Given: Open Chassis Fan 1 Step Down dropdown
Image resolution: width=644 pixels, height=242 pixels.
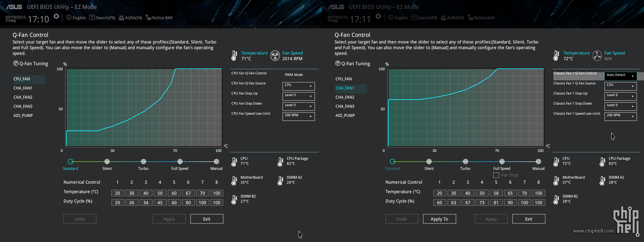Looking at the screenshot, I should [x=621, y=106].
